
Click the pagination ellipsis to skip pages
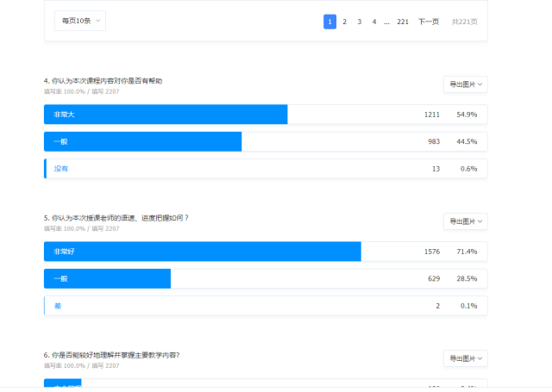[x=387, y=22]
